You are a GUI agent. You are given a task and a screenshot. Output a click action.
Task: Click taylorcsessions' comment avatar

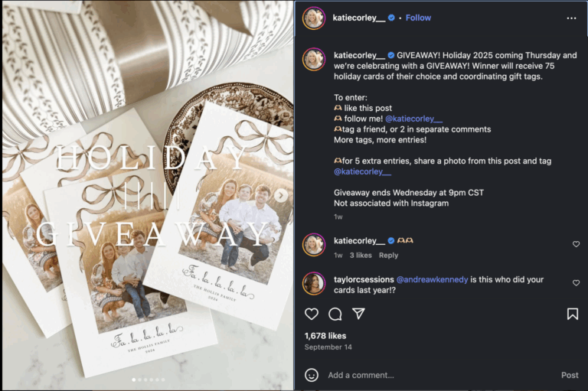coord(314,283)
